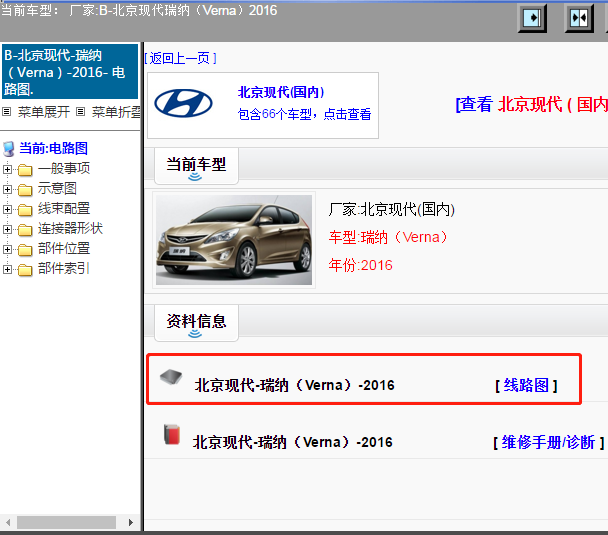Click the blue B-北京现代-瑞纳 电路图 title block
Image resolution: width=608 pixels, height=535 pixels.
point(70,72)
